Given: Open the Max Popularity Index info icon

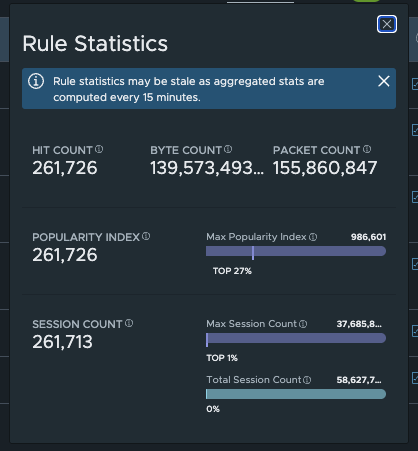Looking at the screenshot, I should click(x=313, y=237).
